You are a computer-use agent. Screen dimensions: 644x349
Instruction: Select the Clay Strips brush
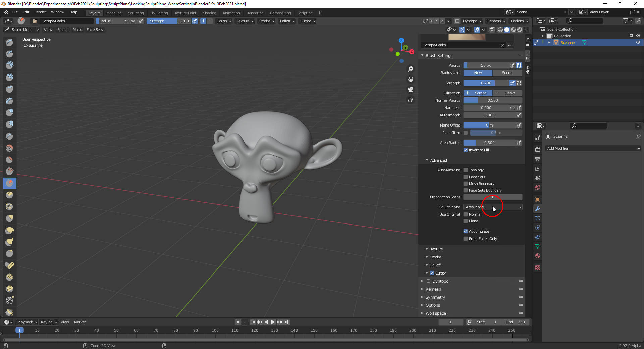pos(9,77)
